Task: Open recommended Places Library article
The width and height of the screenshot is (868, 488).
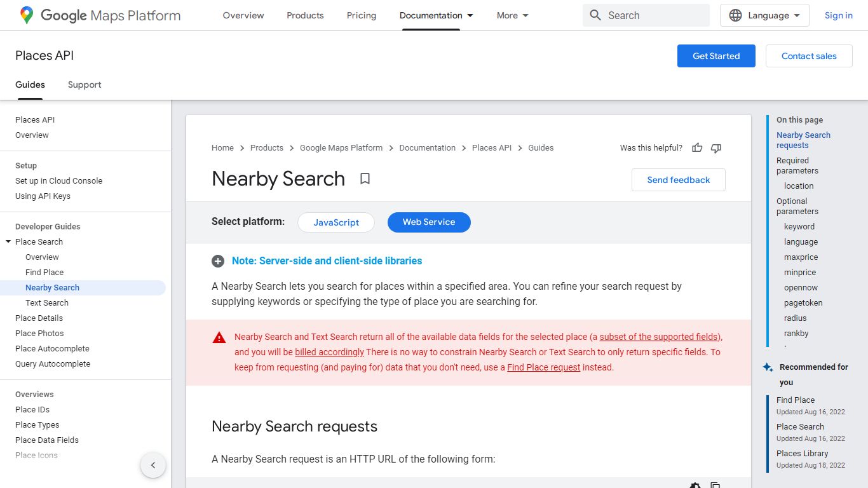Action: pyautogui.click(x=803, y=453)
